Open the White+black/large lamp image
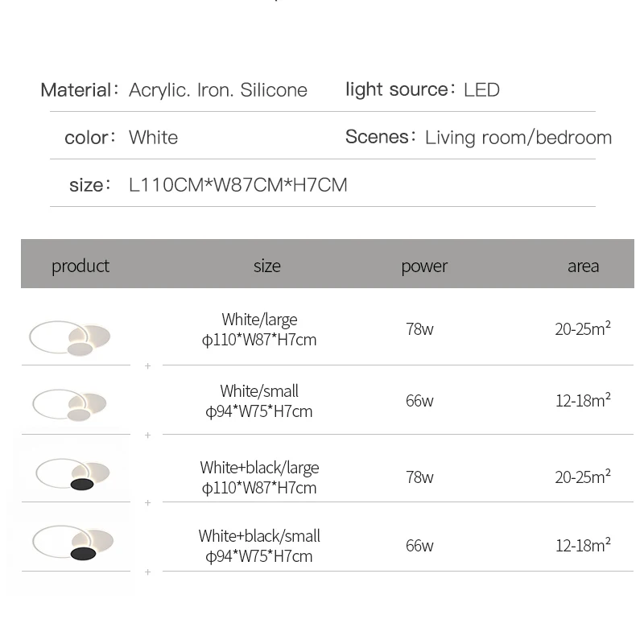 coord(73,473)
